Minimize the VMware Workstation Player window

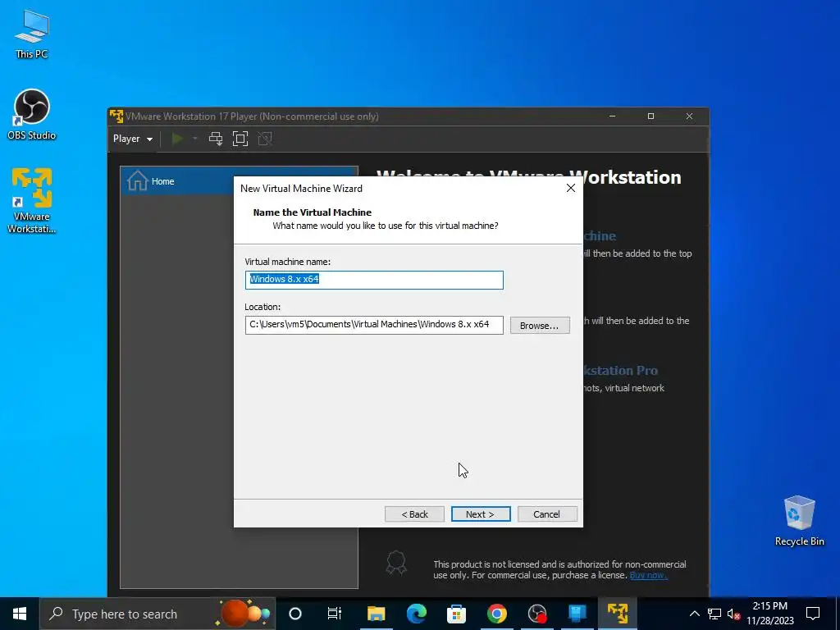click(x=612, y=116)
